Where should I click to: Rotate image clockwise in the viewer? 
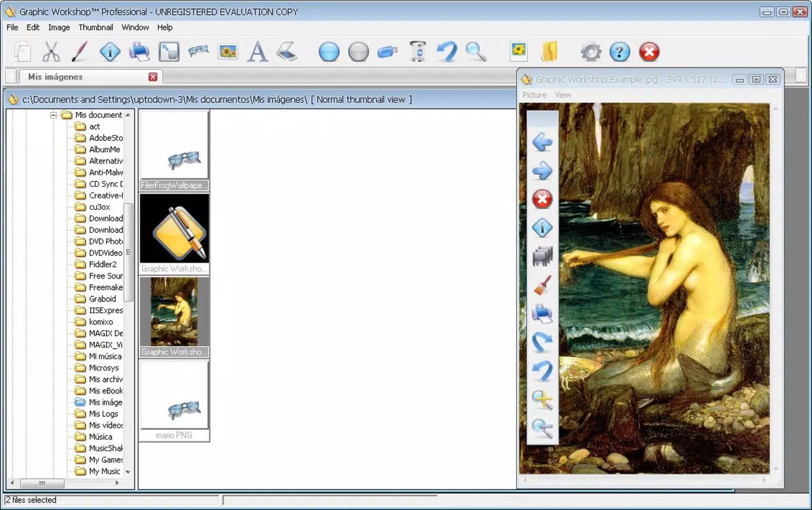click(x=542, y=342)
